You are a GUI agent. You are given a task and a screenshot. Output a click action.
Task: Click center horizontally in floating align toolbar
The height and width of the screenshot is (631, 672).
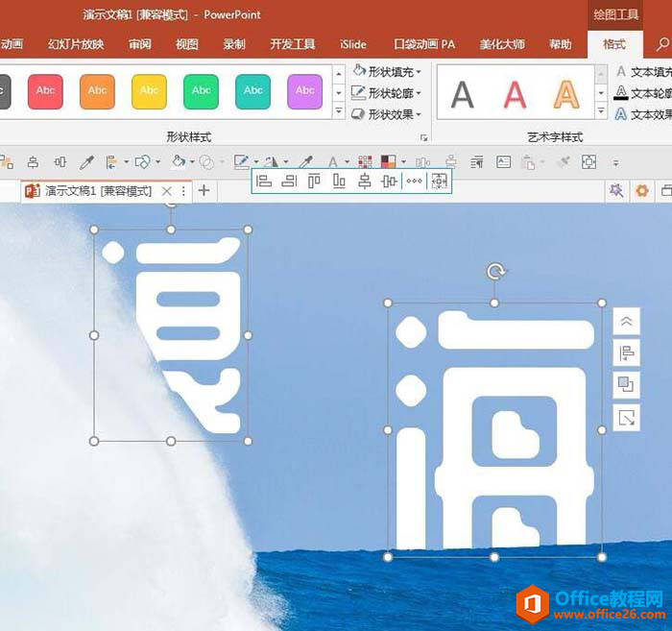click(364, 182)
